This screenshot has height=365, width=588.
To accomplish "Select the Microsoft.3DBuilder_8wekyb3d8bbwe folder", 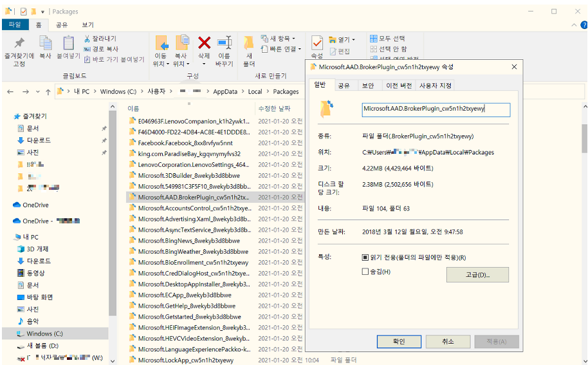I will click(x=188, y=176).
